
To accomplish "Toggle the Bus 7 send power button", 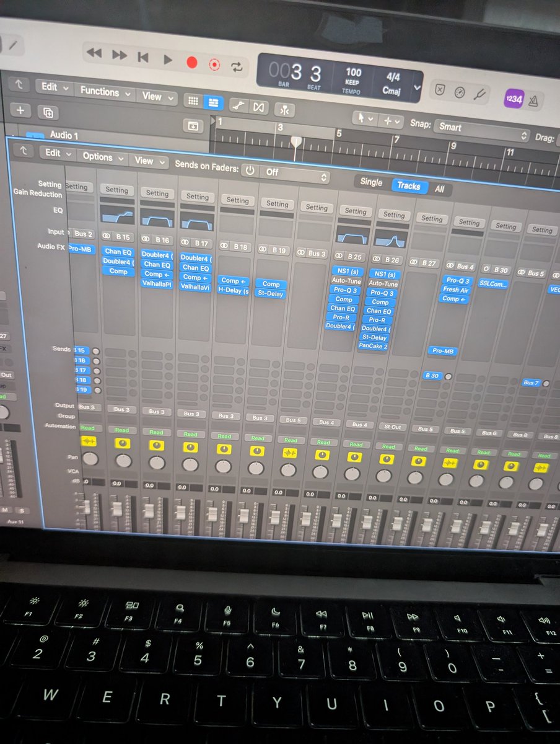I will pyautogui.click(x=546, y=384).
